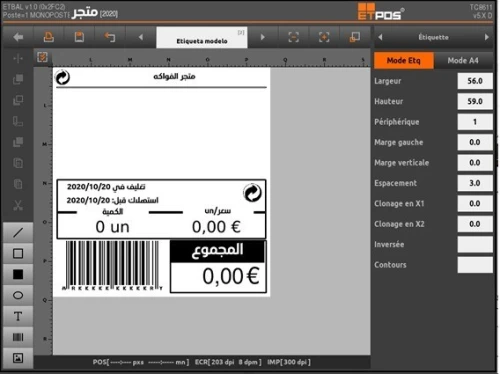500x374 pixels.
Task: Click the zoom in frame icon
Action: 324,37
